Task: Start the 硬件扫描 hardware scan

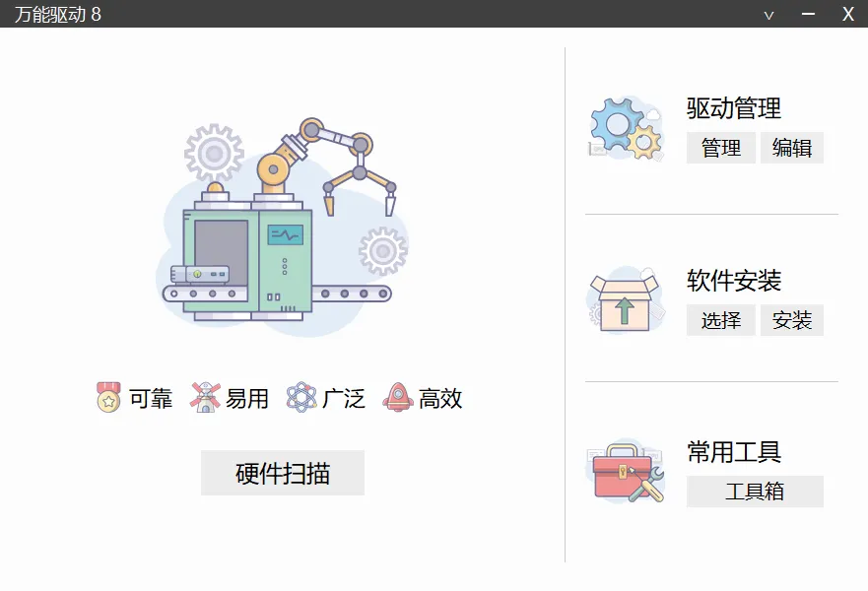Action: coord(283,473)
